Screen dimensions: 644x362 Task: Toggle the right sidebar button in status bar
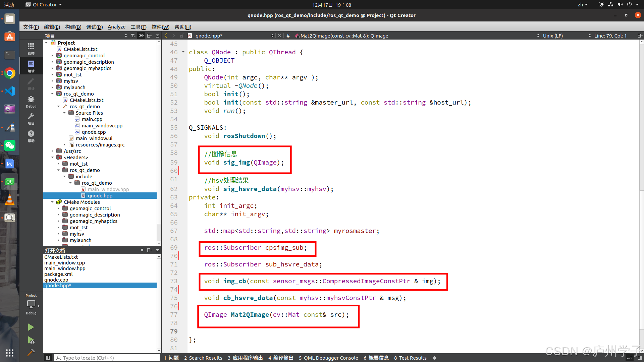pos(639,358)
